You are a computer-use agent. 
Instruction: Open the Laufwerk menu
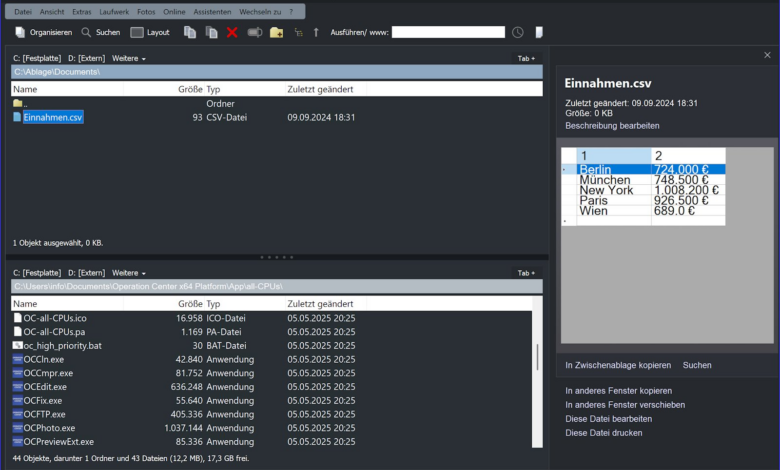[114, 11]
